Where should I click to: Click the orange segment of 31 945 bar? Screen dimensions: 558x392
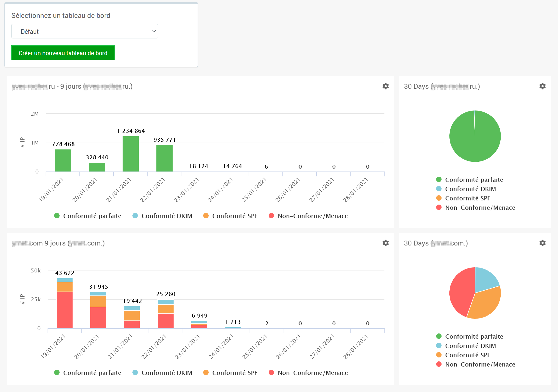[98, 301]
